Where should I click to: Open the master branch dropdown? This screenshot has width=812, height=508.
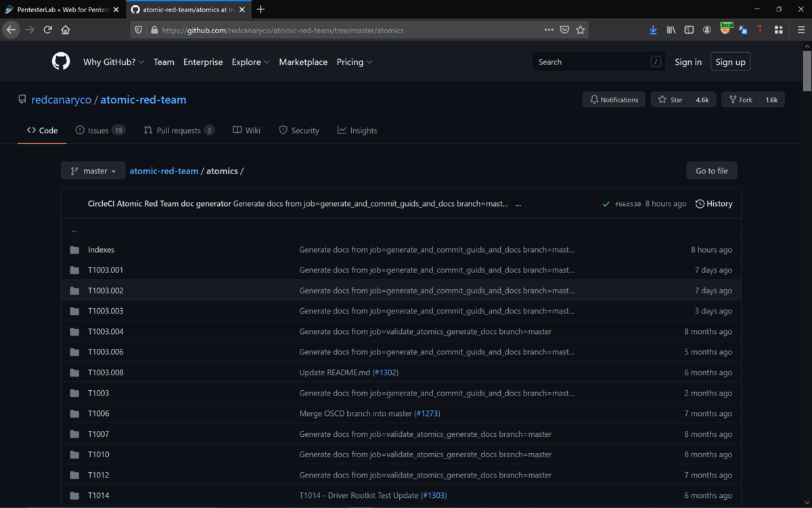tap(93, 171)
